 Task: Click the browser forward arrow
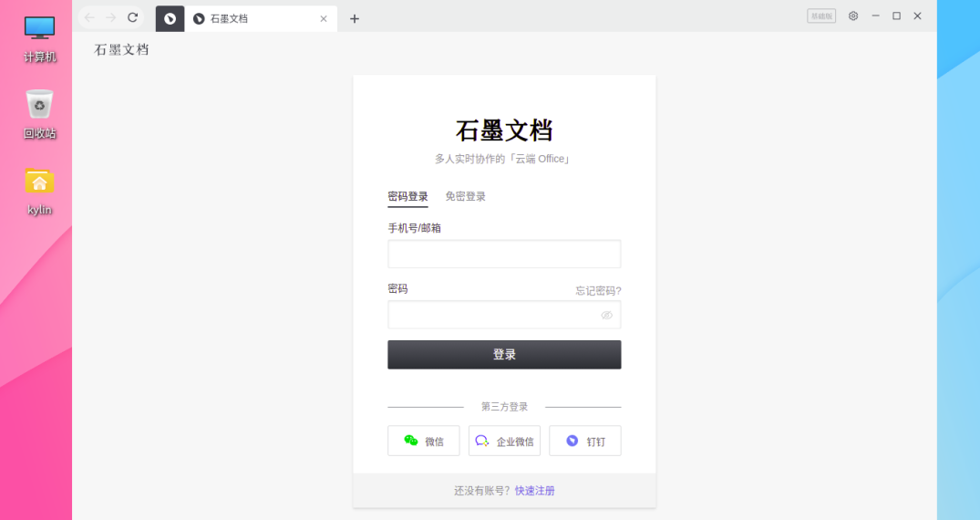110,17
